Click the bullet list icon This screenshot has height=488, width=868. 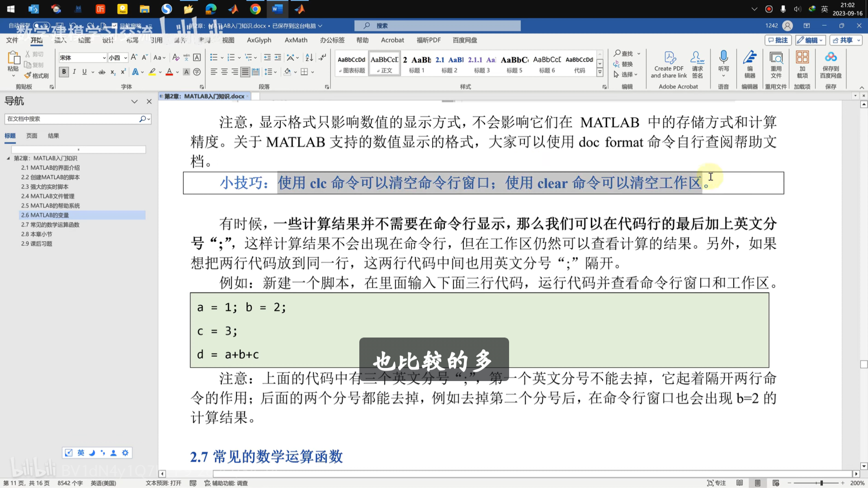[213, 57]
